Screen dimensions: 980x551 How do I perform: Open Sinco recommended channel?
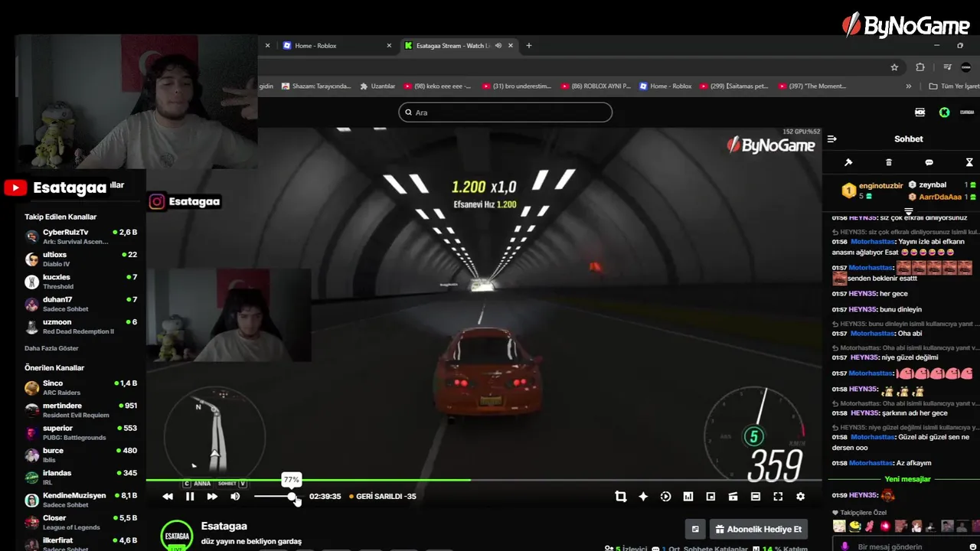click(81, 387)
